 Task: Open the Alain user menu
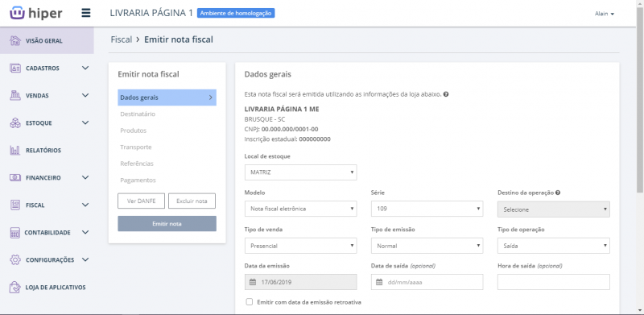click(605, 14)
